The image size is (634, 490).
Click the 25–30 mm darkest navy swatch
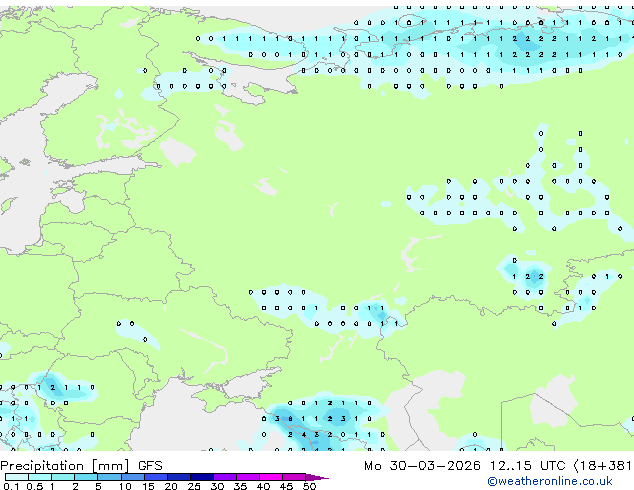(201, 477)
